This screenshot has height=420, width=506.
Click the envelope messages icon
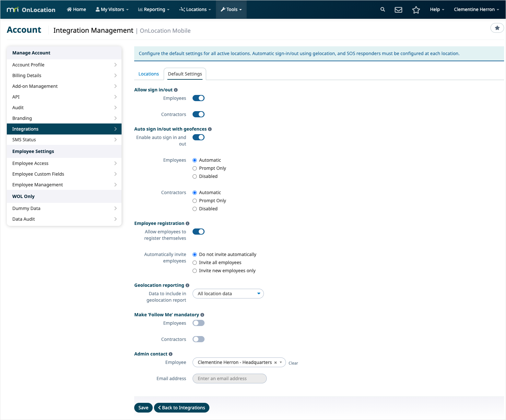click(x=398, y=9)
